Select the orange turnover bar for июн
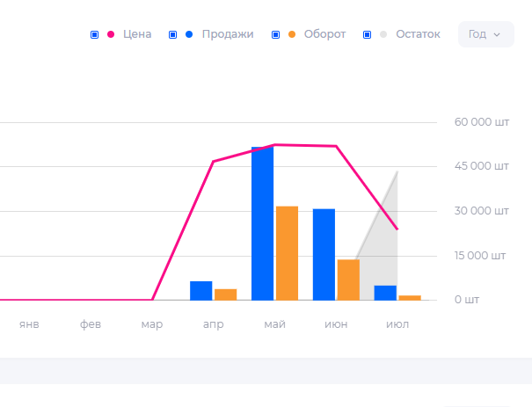 [x=348, y=280]
